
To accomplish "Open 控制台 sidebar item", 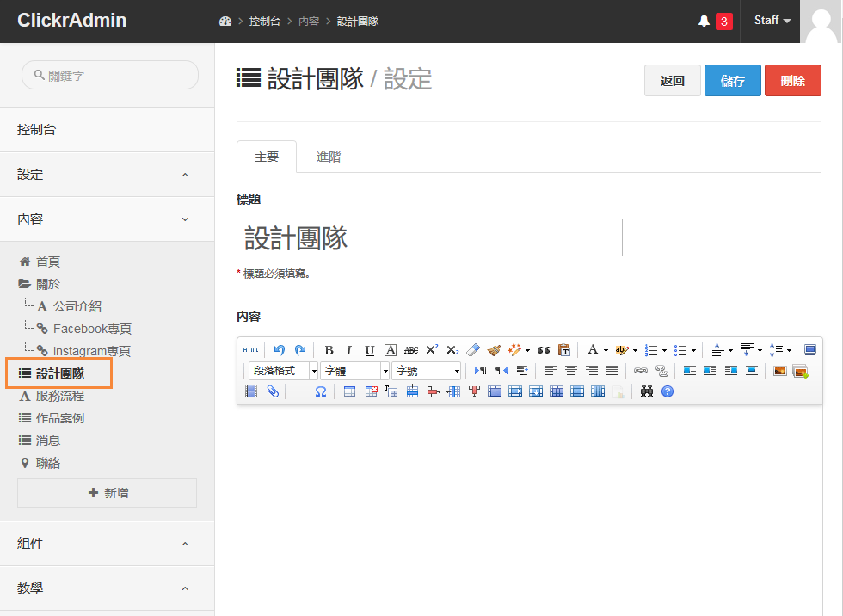I will pos(107,130).
